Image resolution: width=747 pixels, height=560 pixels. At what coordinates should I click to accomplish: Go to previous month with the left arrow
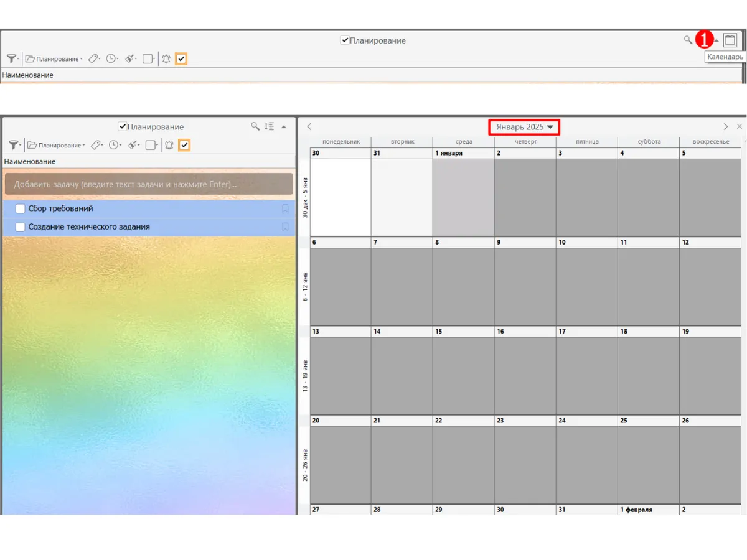pos(309,127)
